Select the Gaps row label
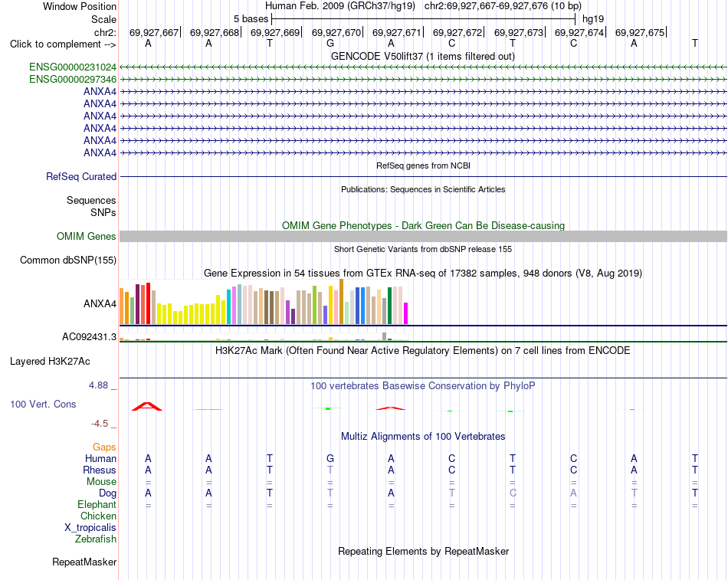This screenshot has height=580, width=728. (x=104, y=447)
